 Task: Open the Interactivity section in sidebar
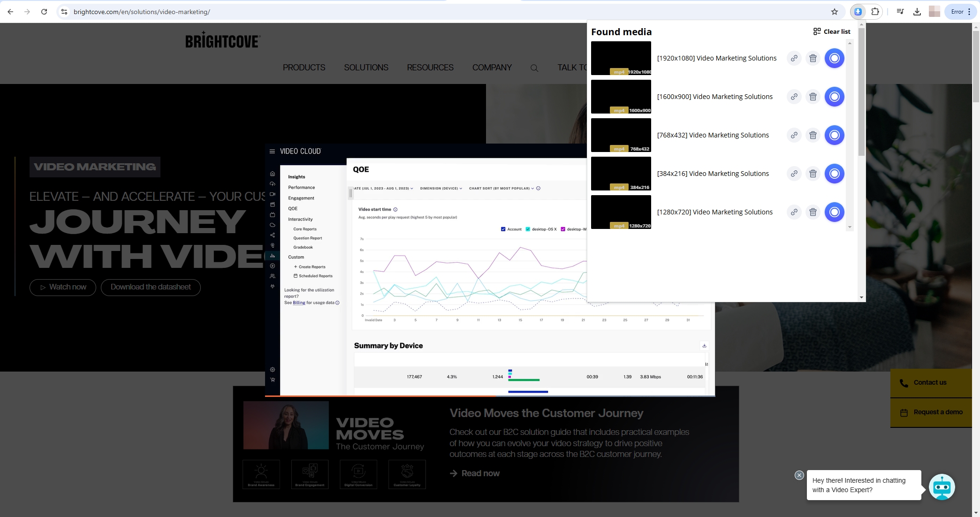pyautogui.click(x=300, y=219)
